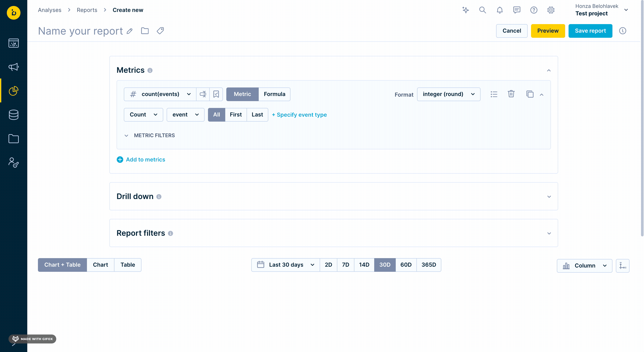
Task: Select the 7D date range option
Action: coord(345,265)
